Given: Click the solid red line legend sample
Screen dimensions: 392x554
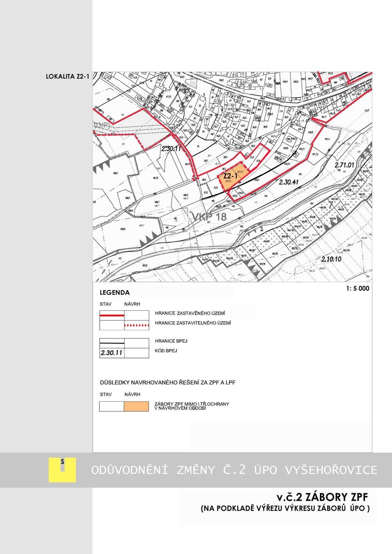Looking at the screenshot, I should 112,316.
